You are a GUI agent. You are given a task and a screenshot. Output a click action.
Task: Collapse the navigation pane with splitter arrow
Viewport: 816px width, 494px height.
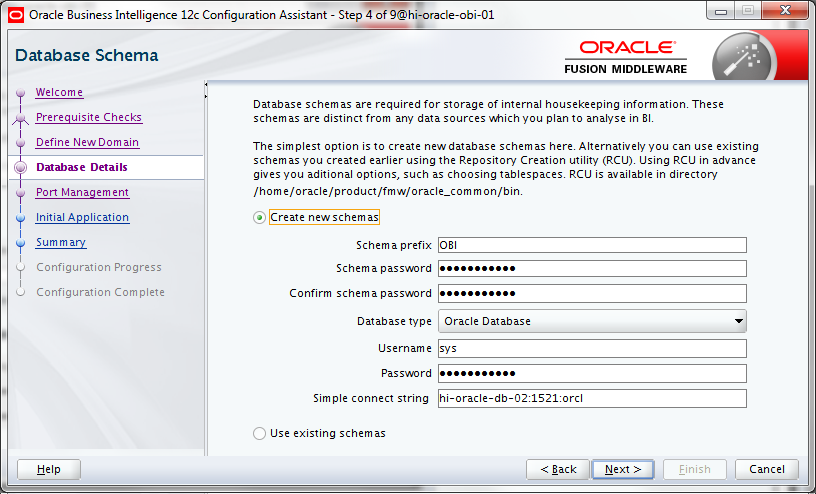coord(206,90)
